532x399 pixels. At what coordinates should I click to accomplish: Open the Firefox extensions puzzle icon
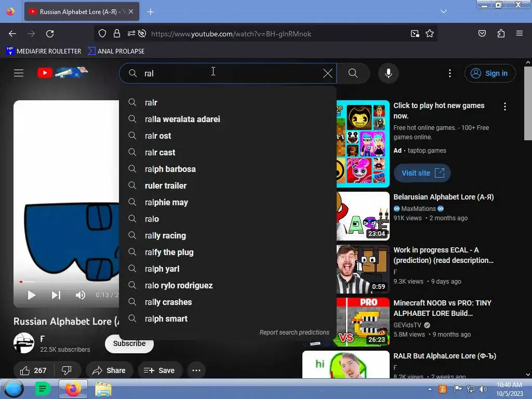(501, 33)
